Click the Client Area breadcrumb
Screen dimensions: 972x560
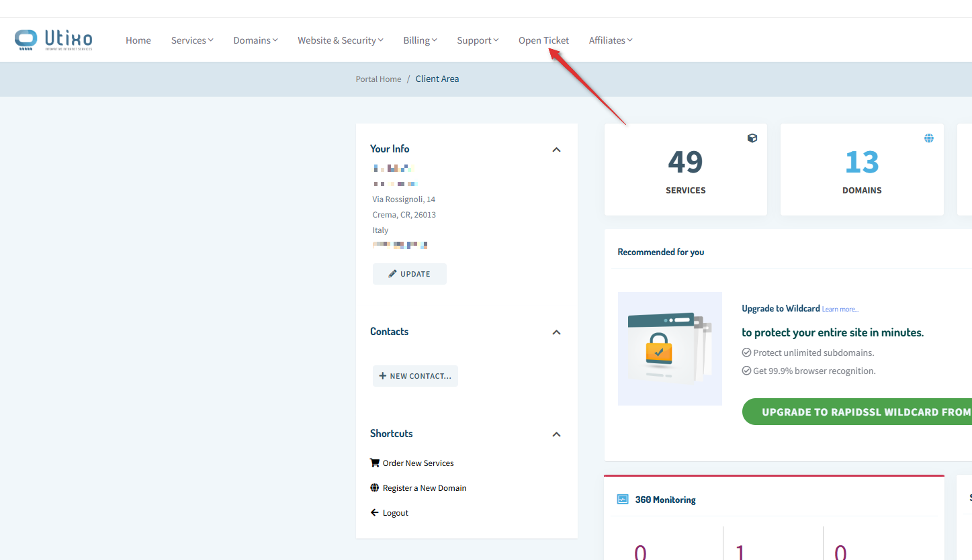tap(437, 79)
